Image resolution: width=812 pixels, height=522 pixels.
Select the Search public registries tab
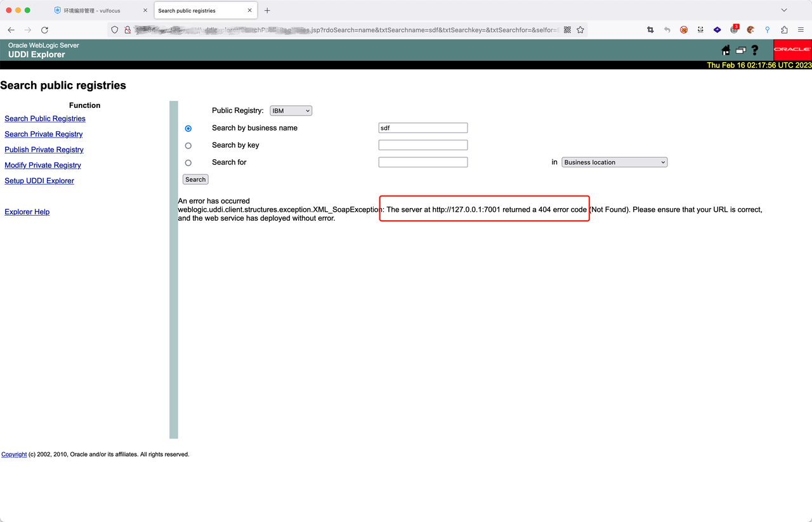[204, 11]
